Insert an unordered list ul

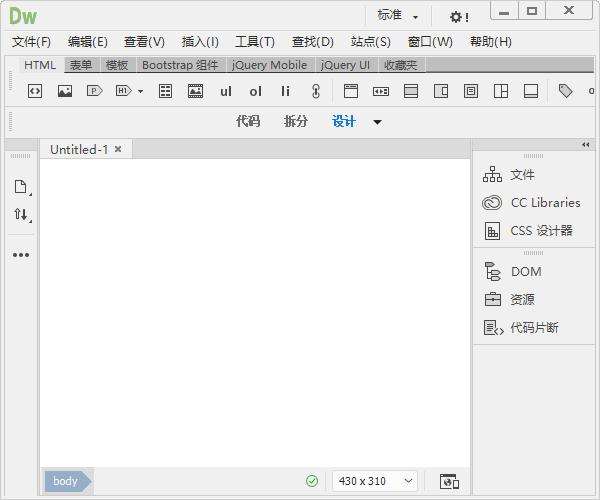click(226, 91)
